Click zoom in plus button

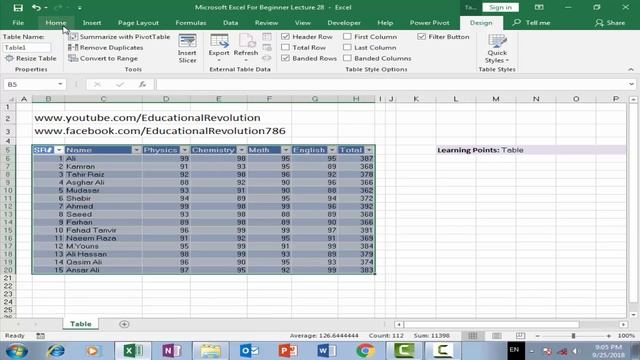(609, 336)
